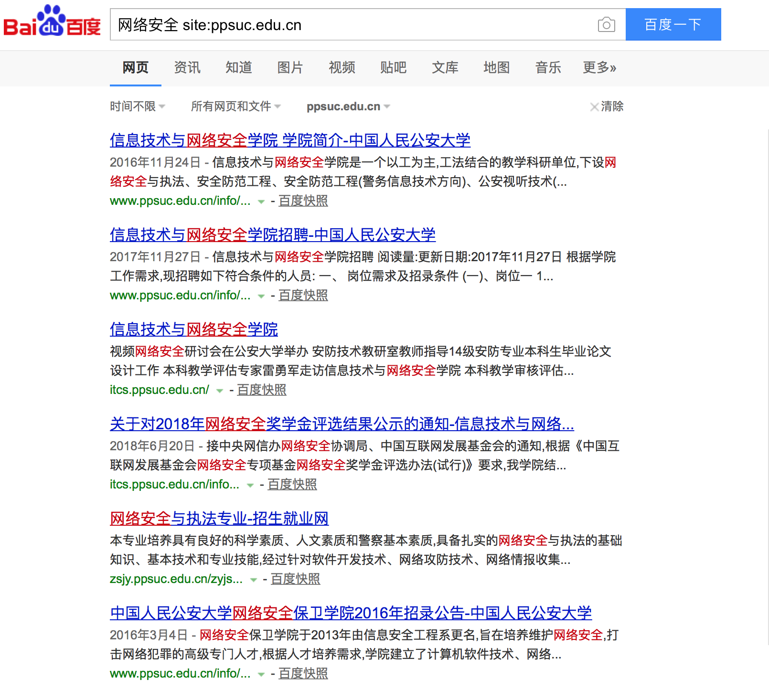Viewport: 769px width, 700px height.
Task: Click the green itcs.ppsuc.edu.cn/ URL
Action: 160,390
